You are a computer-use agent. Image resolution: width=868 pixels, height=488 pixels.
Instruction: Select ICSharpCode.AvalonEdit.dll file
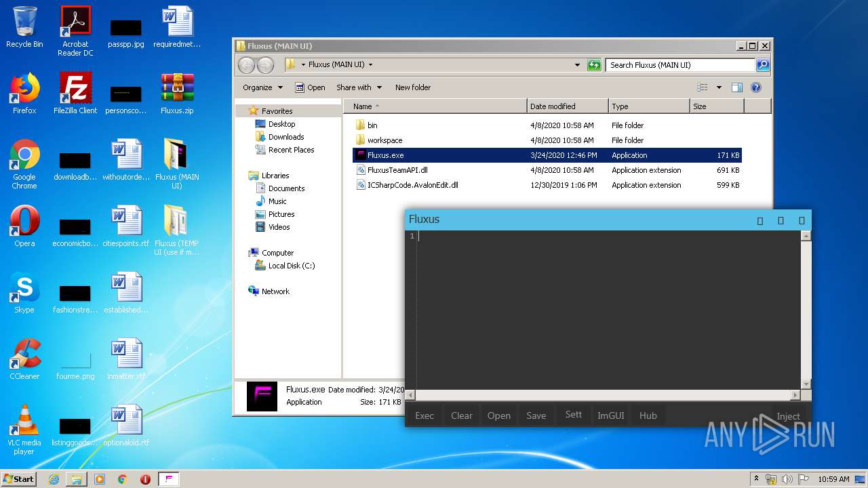click(x=547, y=185)
